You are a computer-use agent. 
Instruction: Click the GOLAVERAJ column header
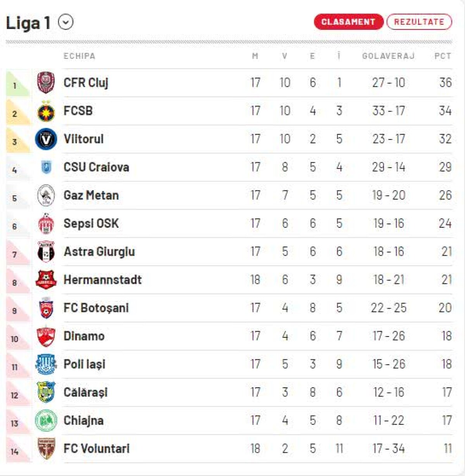pyautogui.click(x=387, y=56)
